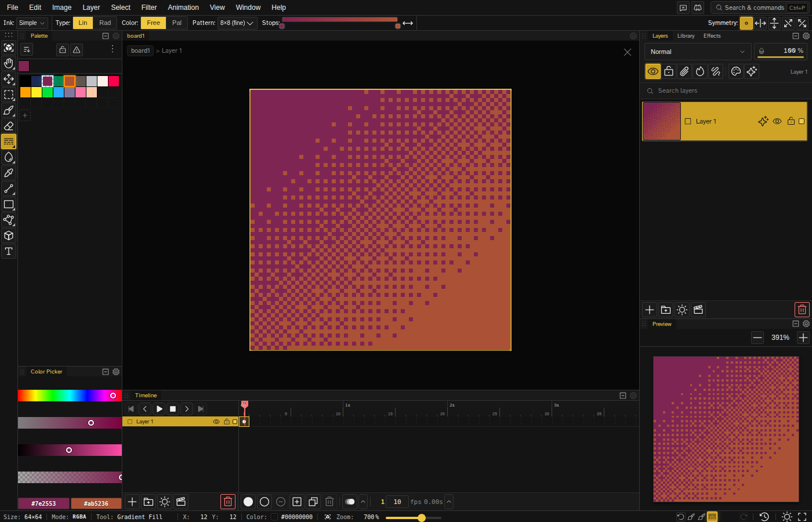Toggle Layer 1 eye in the timeline
Image resolution: width=812 pixels, height=522 pixels.
tap(216, 422)
